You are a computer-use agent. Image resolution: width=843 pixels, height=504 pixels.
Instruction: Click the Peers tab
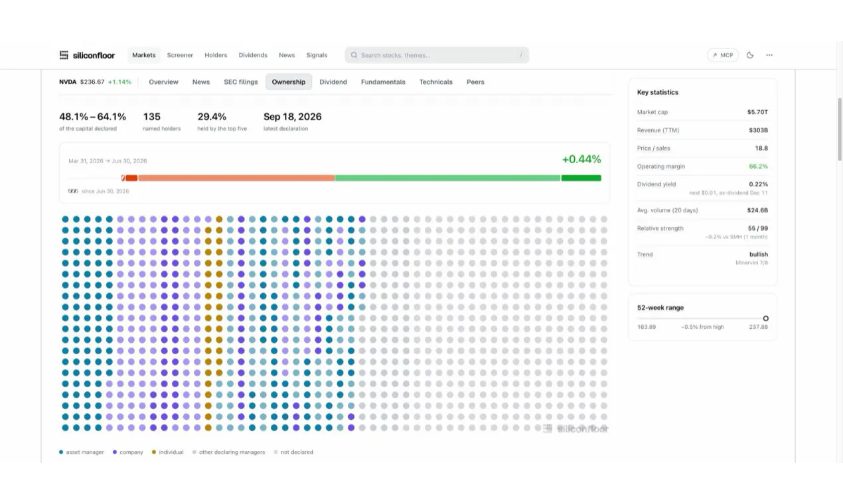[475, 82]
